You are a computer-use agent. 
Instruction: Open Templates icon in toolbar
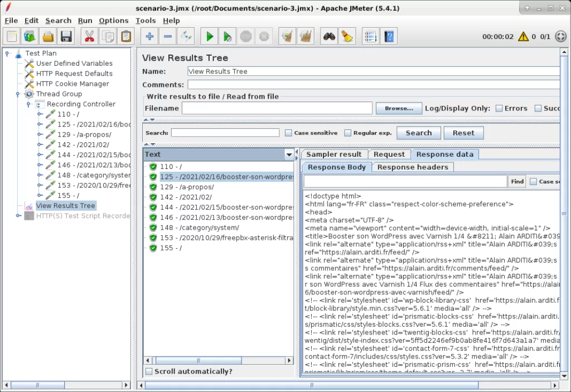(x=30, y=36)
